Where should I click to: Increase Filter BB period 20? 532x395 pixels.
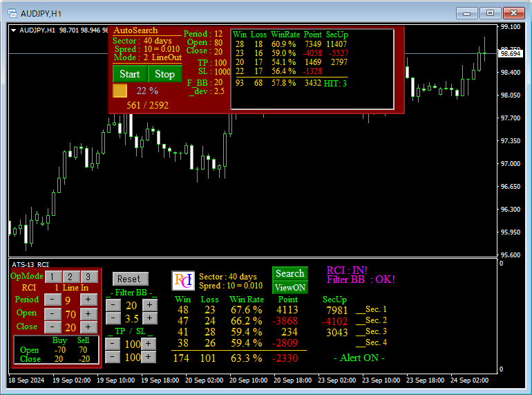[x=149, y=305]
